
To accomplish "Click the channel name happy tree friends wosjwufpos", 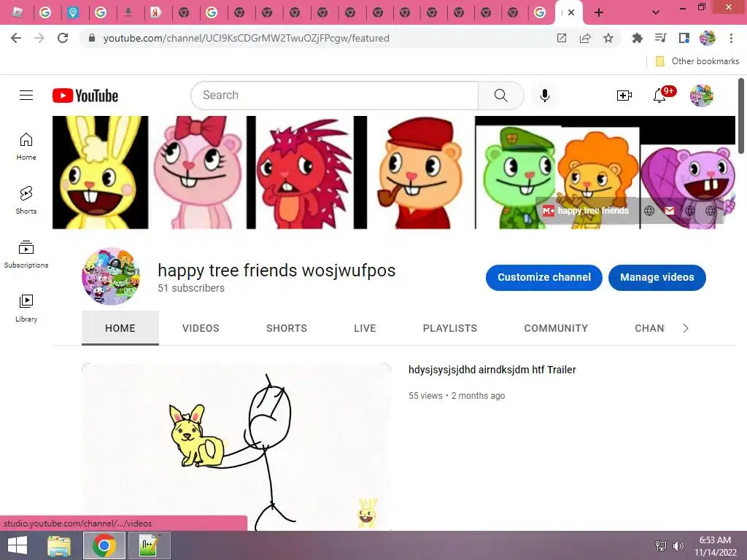I will pos(276,270).
